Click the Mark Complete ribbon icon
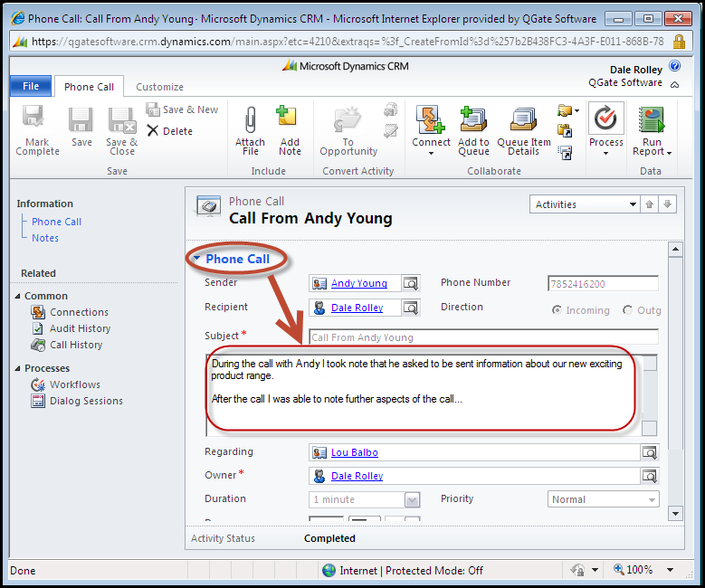This screenshot has height=588, width=705. pyautogui.click(x=34, y=118)
